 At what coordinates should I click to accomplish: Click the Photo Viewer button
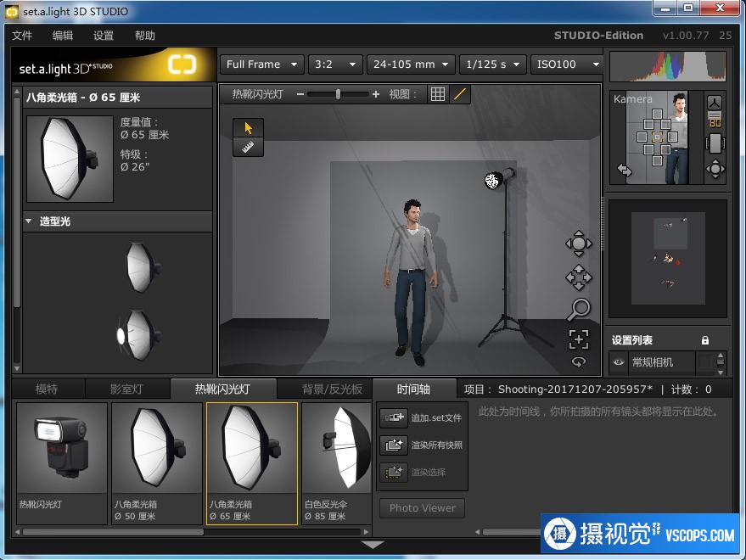pyautogui.click(x=423, y=508)
